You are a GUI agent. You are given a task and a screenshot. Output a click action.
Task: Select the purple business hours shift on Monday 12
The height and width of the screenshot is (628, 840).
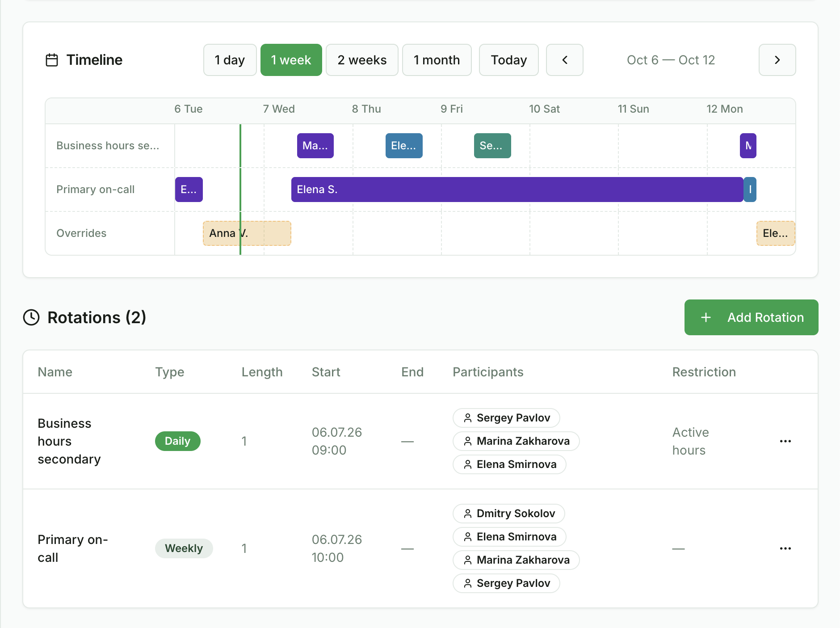[748, 146]
